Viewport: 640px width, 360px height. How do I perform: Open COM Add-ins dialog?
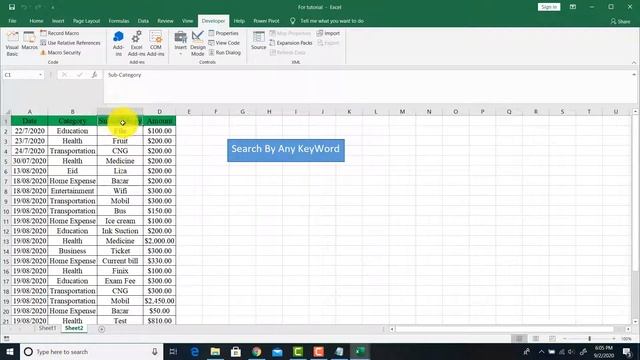[x=156, y=43]
